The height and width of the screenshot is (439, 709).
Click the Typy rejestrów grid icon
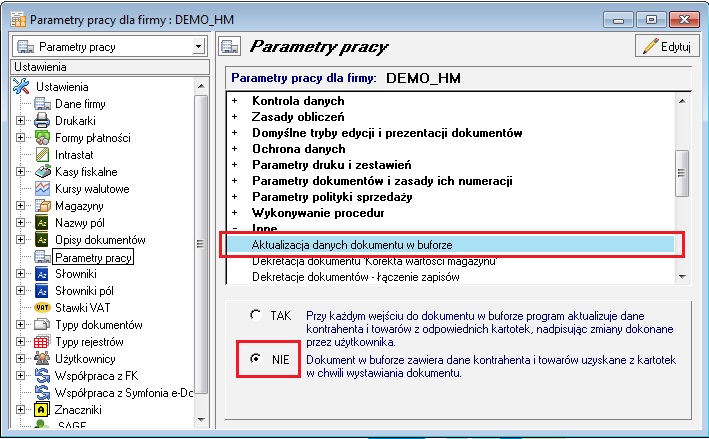coord(42,342)
